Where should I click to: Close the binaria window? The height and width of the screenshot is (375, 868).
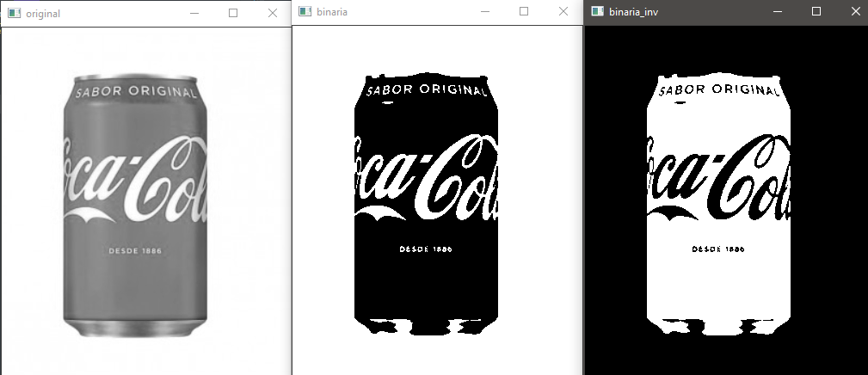click(x=563, y=11)
